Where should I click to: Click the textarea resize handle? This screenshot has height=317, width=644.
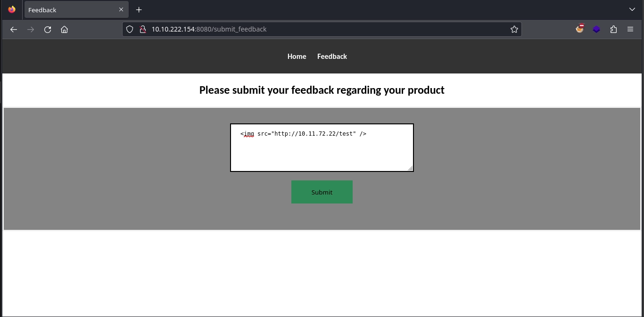411,169
